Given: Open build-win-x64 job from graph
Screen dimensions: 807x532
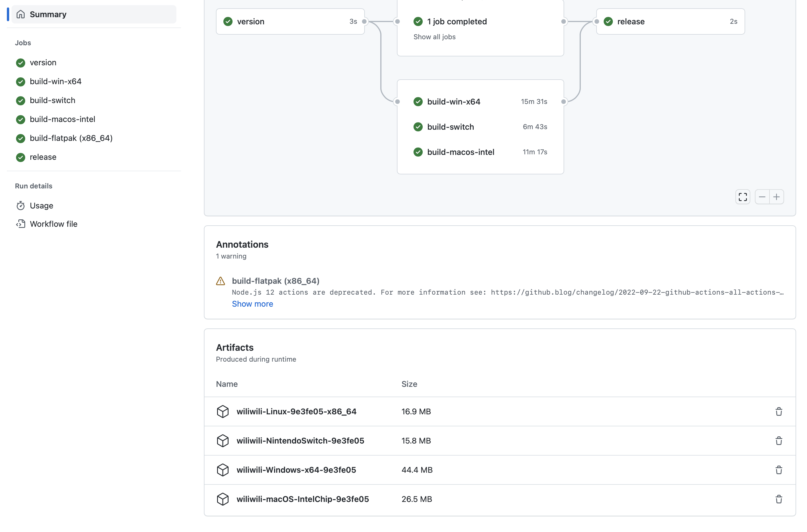Looking at the screenshot, I should point(453,102).
